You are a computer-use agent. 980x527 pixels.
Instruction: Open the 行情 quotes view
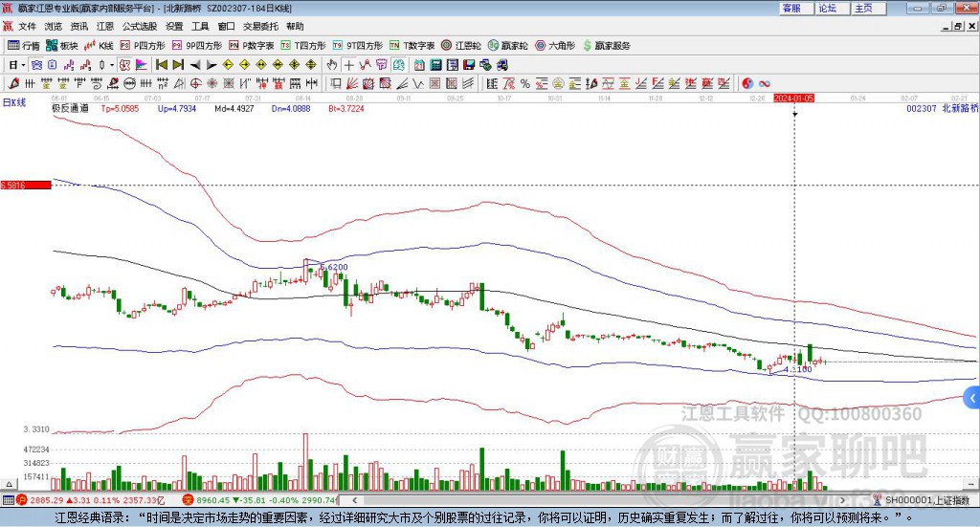tap(24, 46)
